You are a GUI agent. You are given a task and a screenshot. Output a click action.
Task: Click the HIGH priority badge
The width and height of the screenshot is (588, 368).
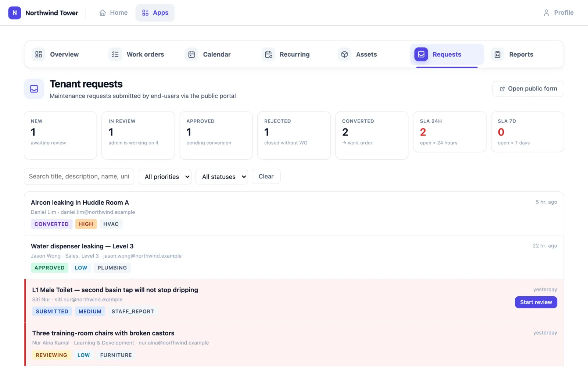[86, 224]
